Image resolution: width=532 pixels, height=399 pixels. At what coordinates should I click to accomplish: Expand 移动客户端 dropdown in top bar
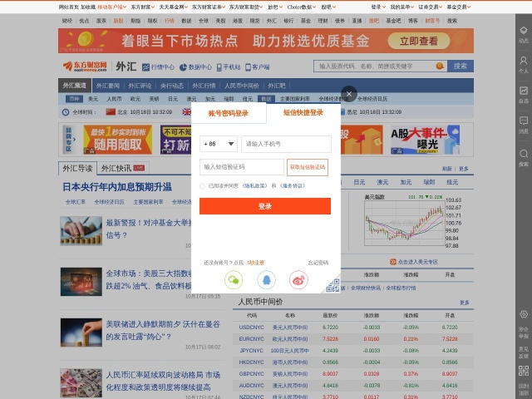tap(112, 7)
